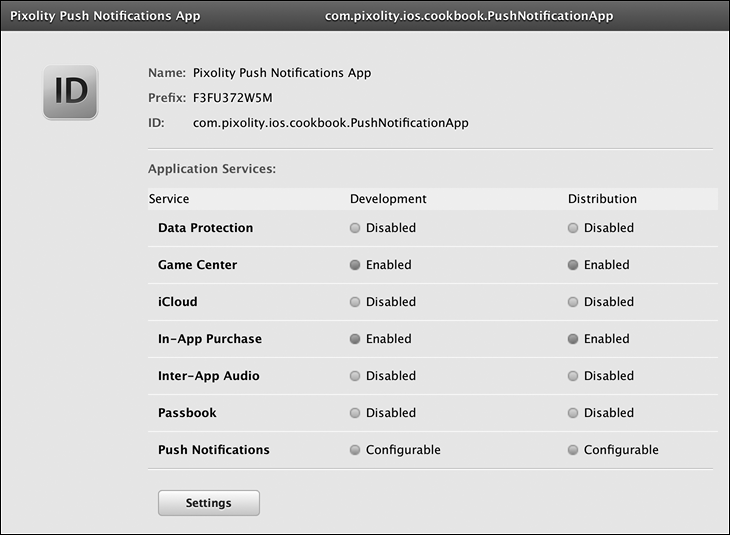Click the In-App Purchase service label
Image resolution: width=730 pixels, height=535 pixels.
pos(210,339)
